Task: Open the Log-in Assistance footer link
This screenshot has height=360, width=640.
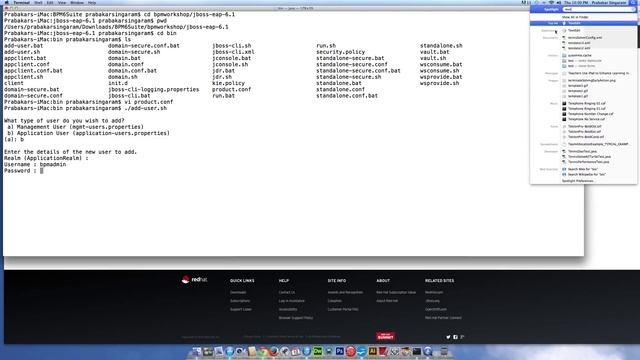Action: [x=291, y=301]
